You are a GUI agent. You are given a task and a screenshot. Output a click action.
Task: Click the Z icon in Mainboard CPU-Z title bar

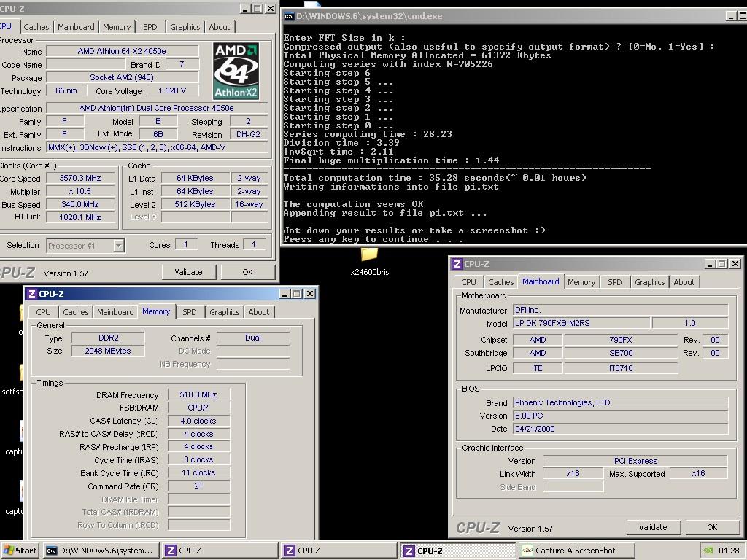457,264
